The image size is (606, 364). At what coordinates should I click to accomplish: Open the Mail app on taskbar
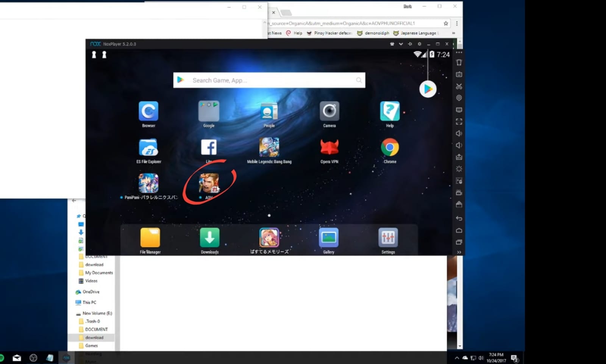point(17,358)
